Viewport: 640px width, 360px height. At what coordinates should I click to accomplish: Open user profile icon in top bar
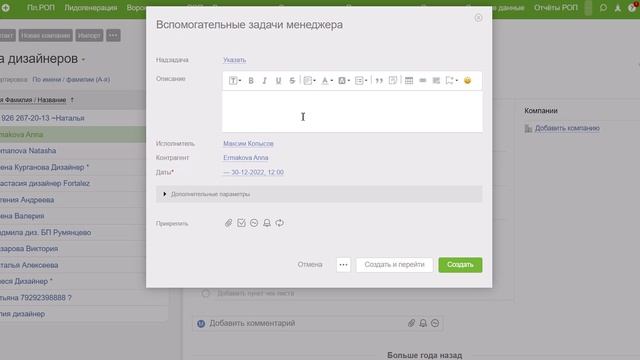pos(618,8)
